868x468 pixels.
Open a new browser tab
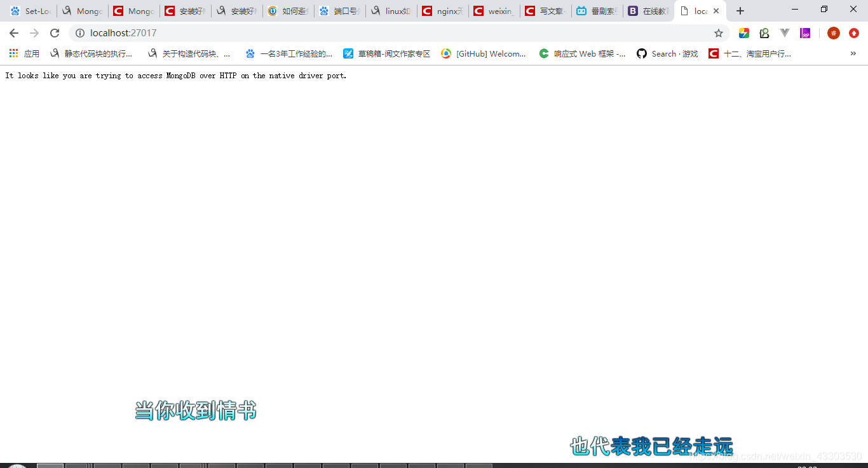740,11
